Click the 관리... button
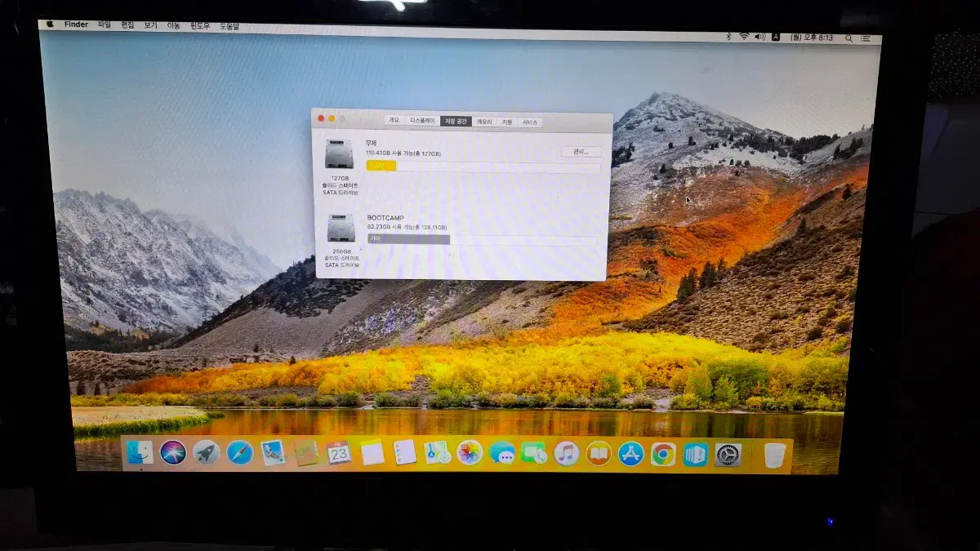 click(x=581, y=152)
